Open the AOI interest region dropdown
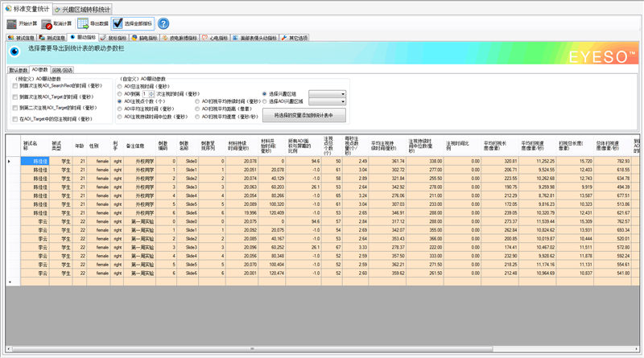The image size is (644, 358). pyautogui.click(x=328, y=101)
